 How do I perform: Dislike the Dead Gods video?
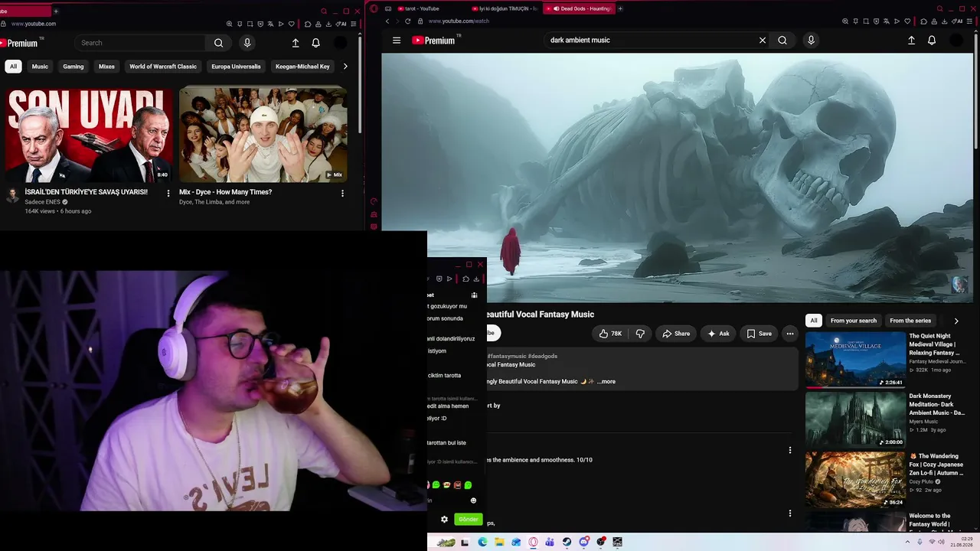tap(640, 334)
